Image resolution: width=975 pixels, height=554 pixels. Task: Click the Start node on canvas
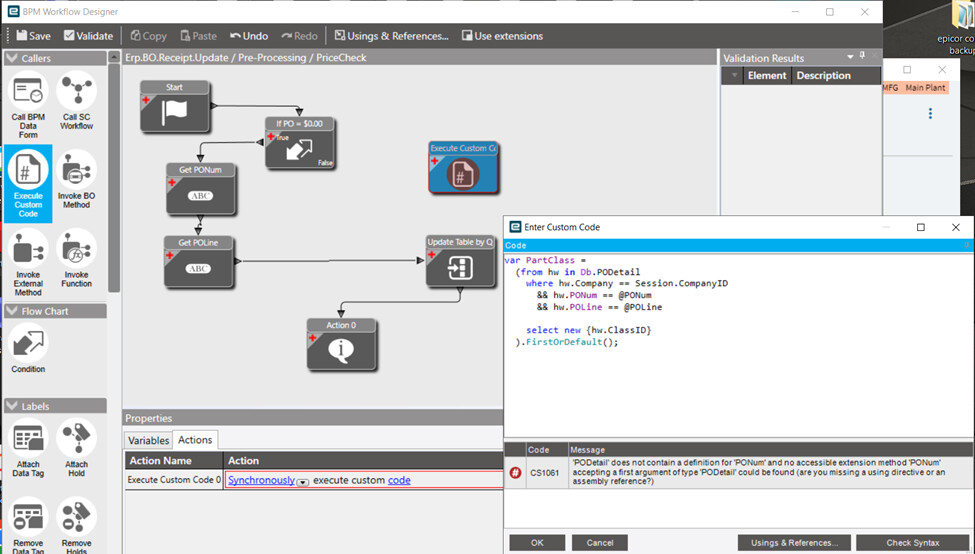(x=175, y=106)
